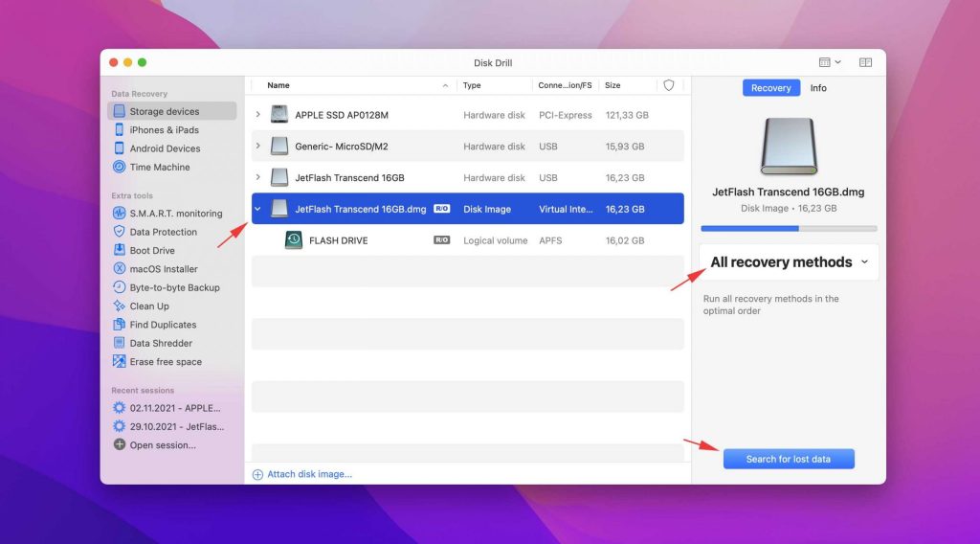Viewport: 980px width, 544px height.
Task: Sort by Name column header
Action: 278,85
